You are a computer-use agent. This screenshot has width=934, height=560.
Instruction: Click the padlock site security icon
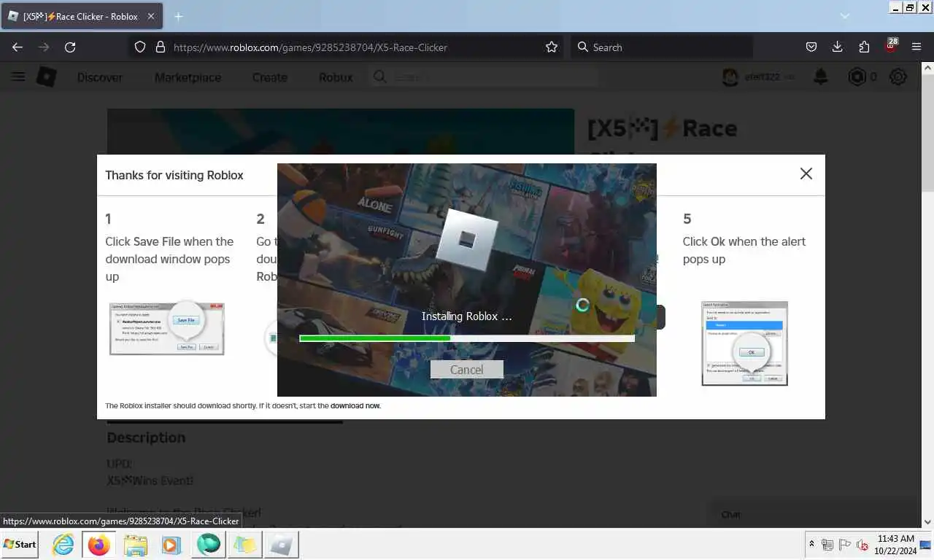click(x=161, y=47)
